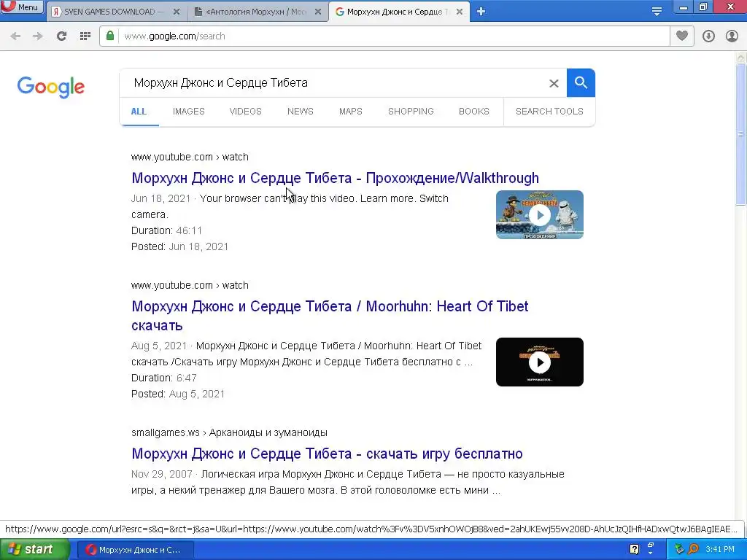Select the VIDEOS search filter
Screen dimensions: 747x560
coord(245,112)
